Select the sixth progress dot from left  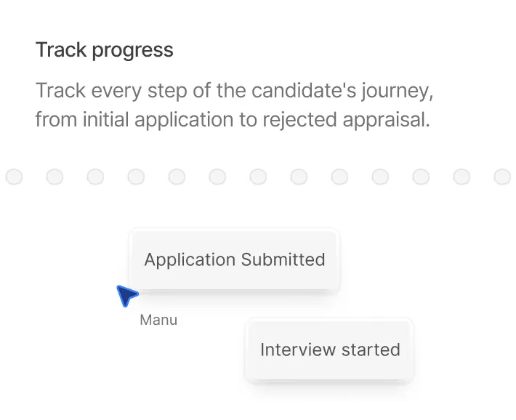pos(217,177)
